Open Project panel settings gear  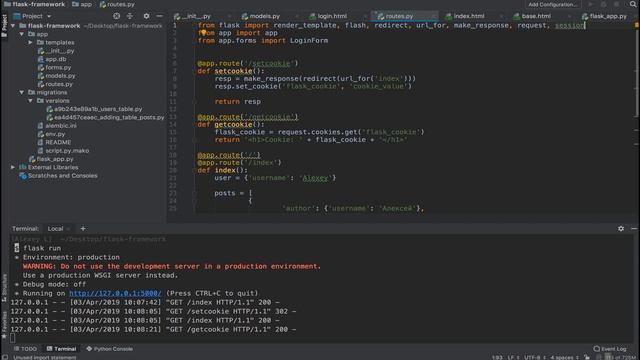click(x=146, y=16)
